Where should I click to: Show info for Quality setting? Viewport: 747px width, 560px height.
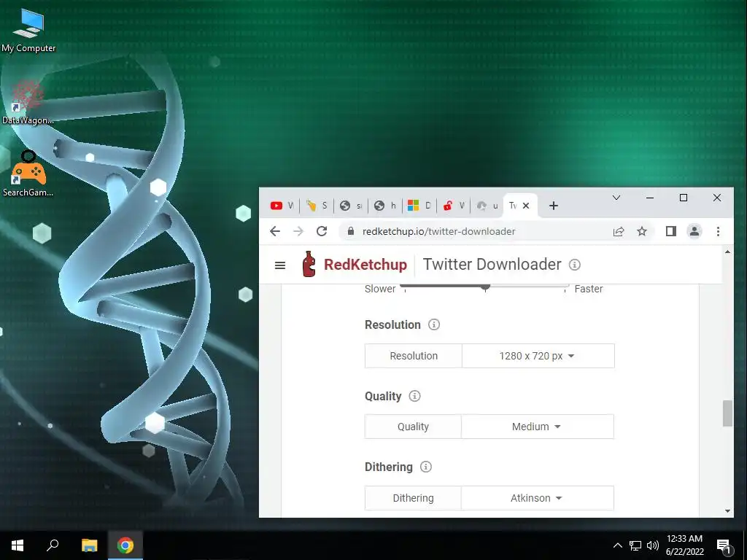click(414, 396)
